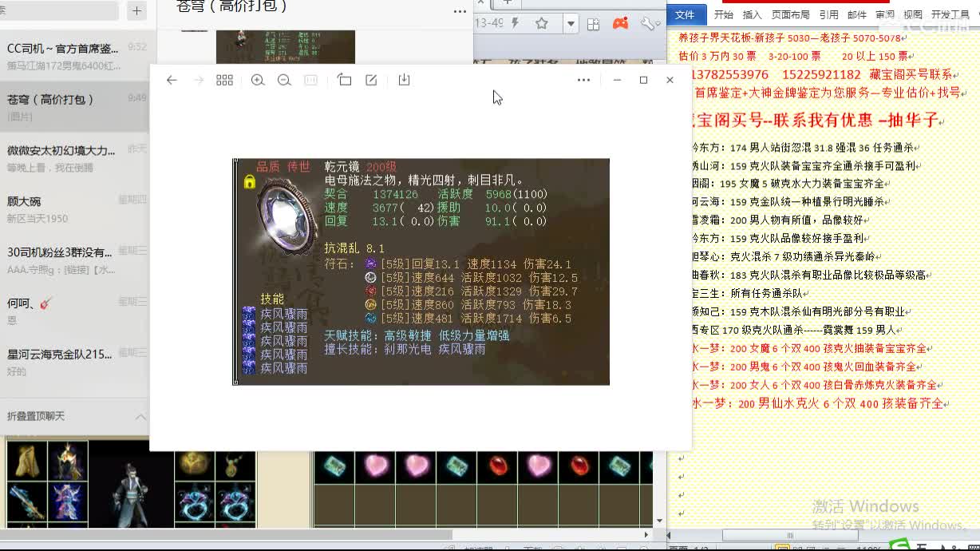Switch to Word 开始 tab
980x551 pixels.
tap(724, 14)
